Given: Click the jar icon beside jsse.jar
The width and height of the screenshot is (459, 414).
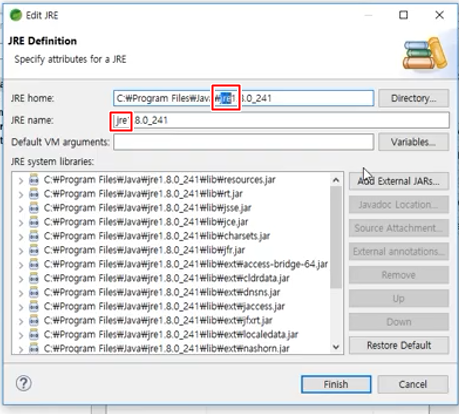Looking at the screenshot, I should (x=34, y=208).
